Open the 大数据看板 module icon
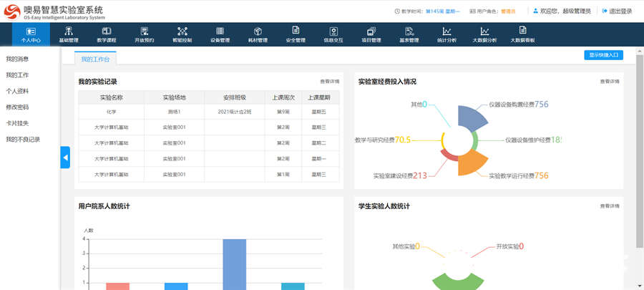 point(522,32)
